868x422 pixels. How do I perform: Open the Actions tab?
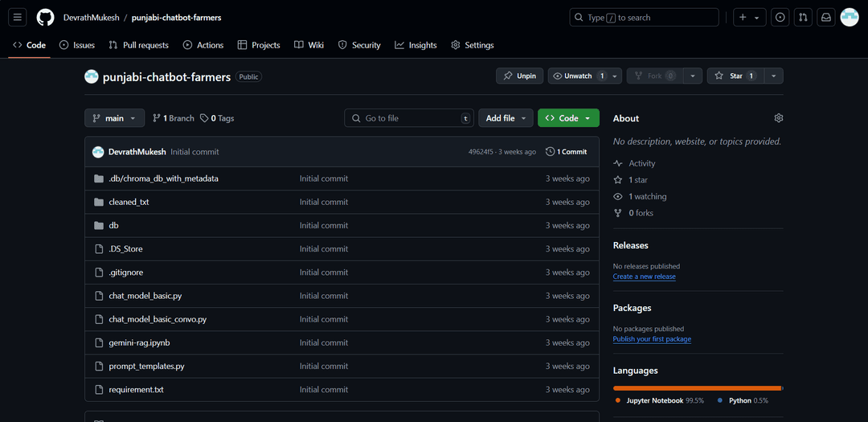pyautogui.click(x=203, y=45)
